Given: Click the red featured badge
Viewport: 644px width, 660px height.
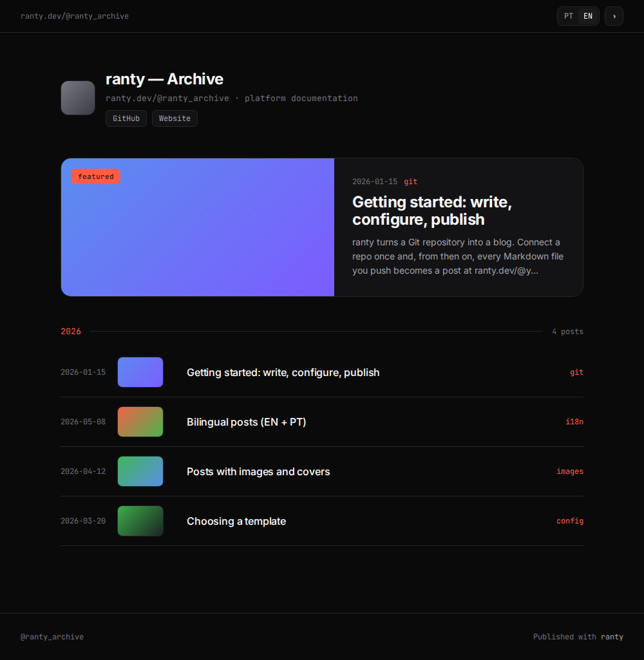Looking at the screenshot, I should (96, 176).
